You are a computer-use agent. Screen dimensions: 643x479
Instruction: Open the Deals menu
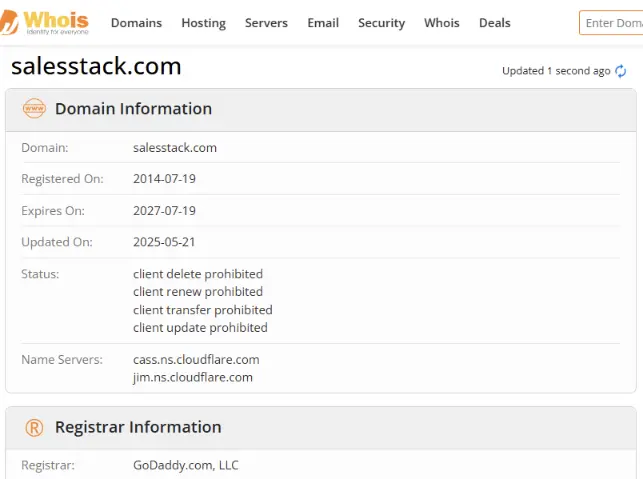pos(495,23)
